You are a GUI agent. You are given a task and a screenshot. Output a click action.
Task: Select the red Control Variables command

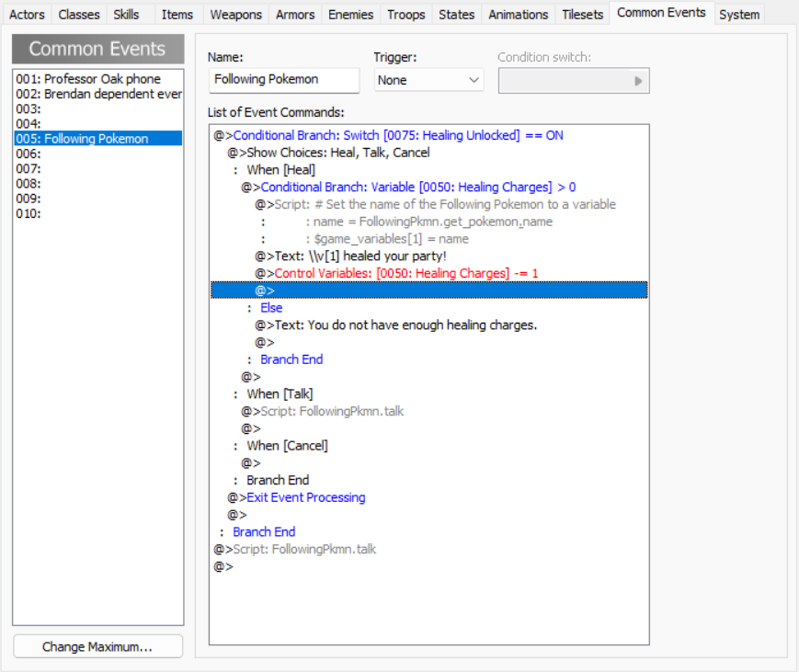(x=405, y=273)
